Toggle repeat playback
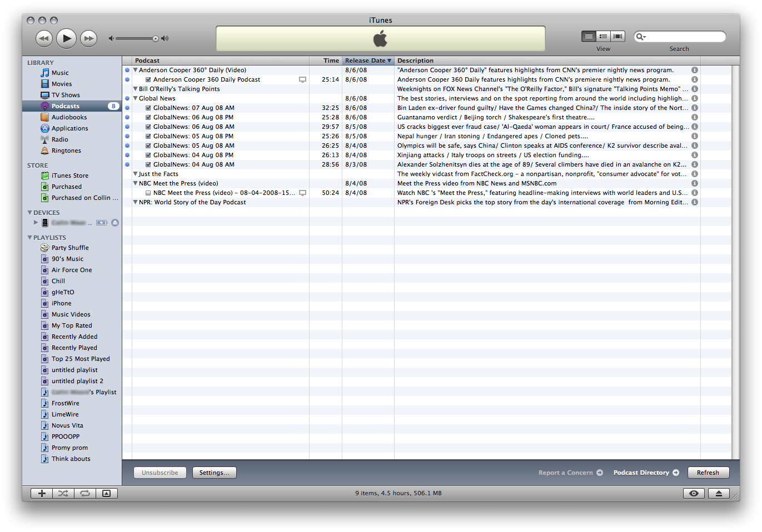Screen dimensions: 762x532 point(85,493)
